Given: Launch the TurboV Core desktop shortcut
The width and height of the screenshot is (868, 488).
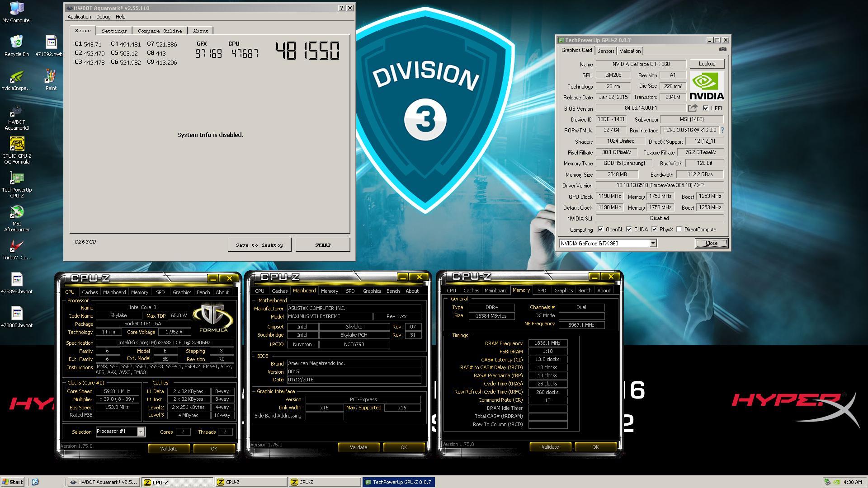Looking at the screenshot, I should point(17,249).
